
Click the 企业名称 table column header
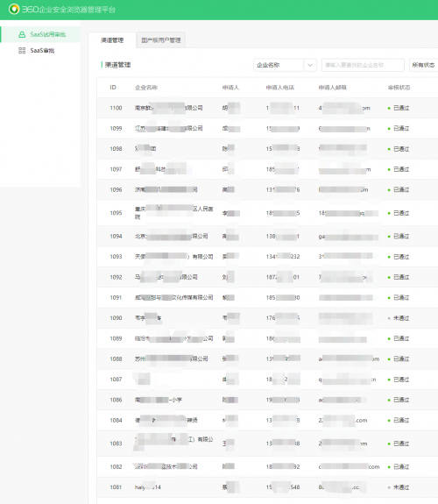click(x=146, y=88)
